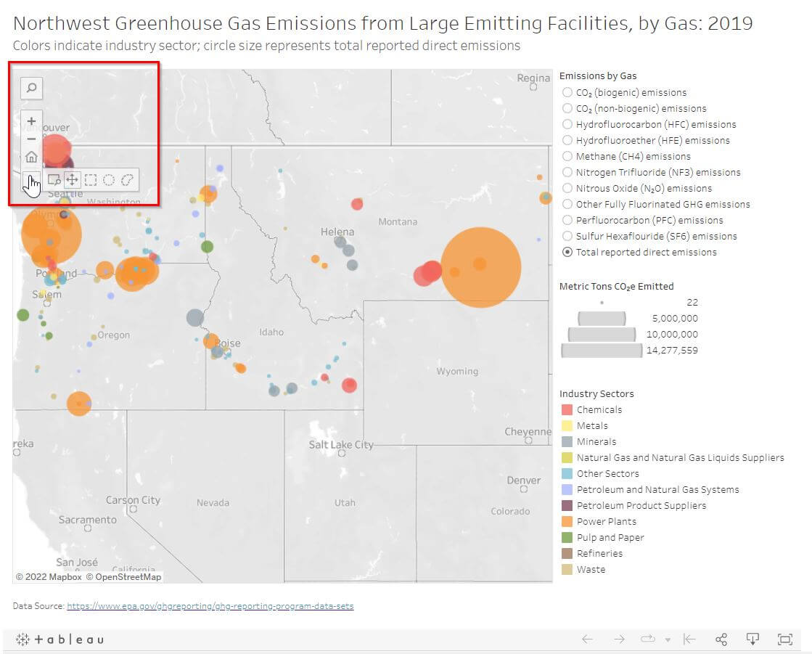Highlight the Waste legend swatch
The image size is (812, 654).
(x=567, y=569)
